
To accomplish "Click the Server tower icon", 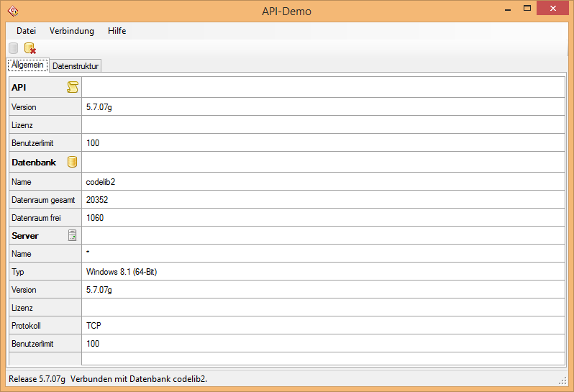I will click(x=72, y=236).
